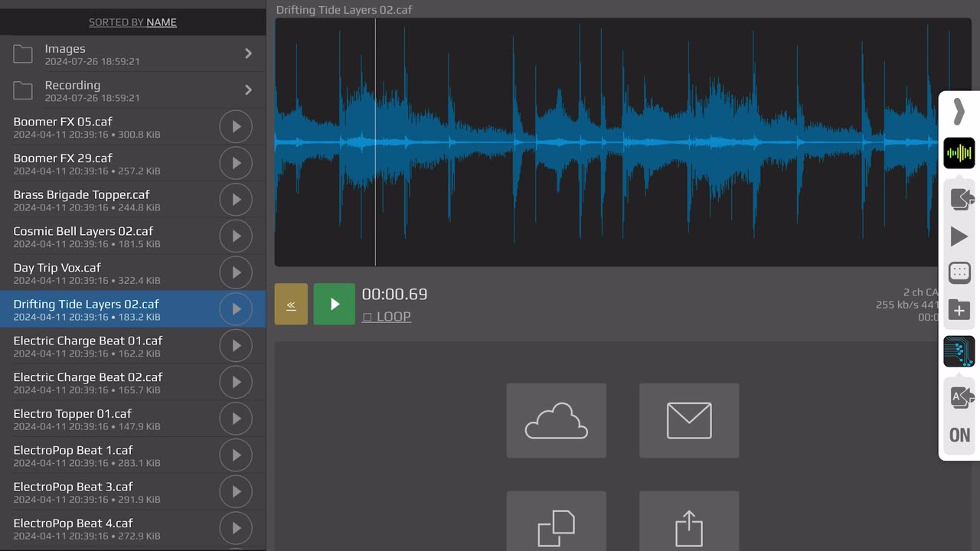Click the green play button under the waveform
This screenshot has height=551, width=980.
[x=335, y=304]
